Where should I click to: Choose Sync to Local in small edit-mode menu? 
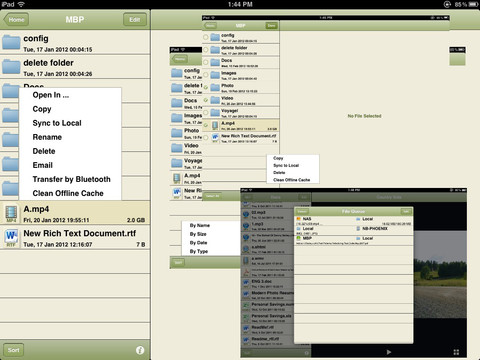pyautogui.click(x=286, y=165)
